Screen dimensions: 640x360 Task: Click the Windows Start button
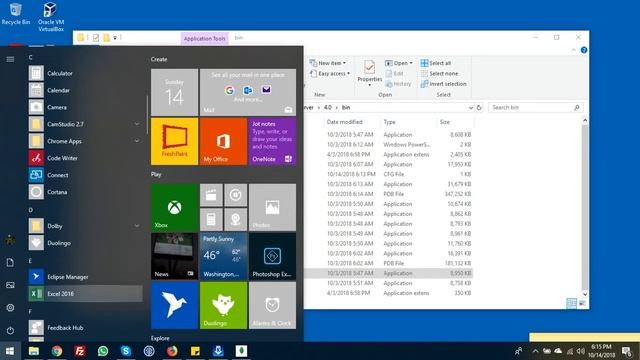[x=10, y=351]
